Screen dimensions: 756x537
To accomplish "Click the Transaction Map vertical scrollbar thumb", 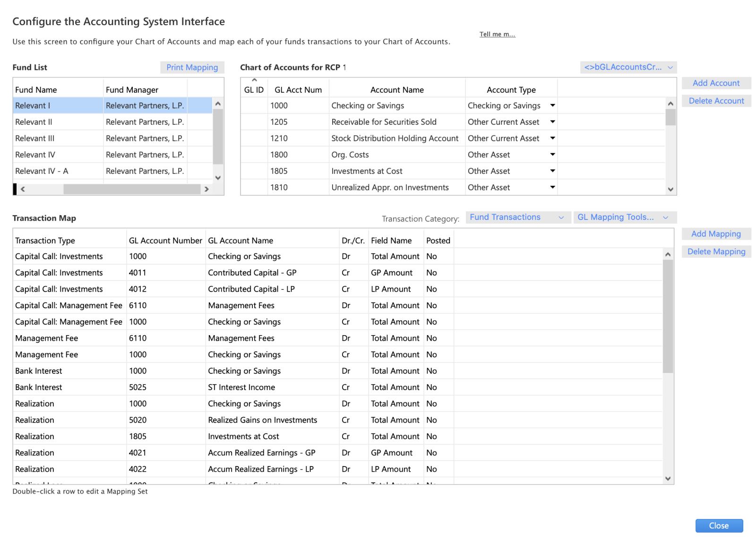I will [668, 316].
